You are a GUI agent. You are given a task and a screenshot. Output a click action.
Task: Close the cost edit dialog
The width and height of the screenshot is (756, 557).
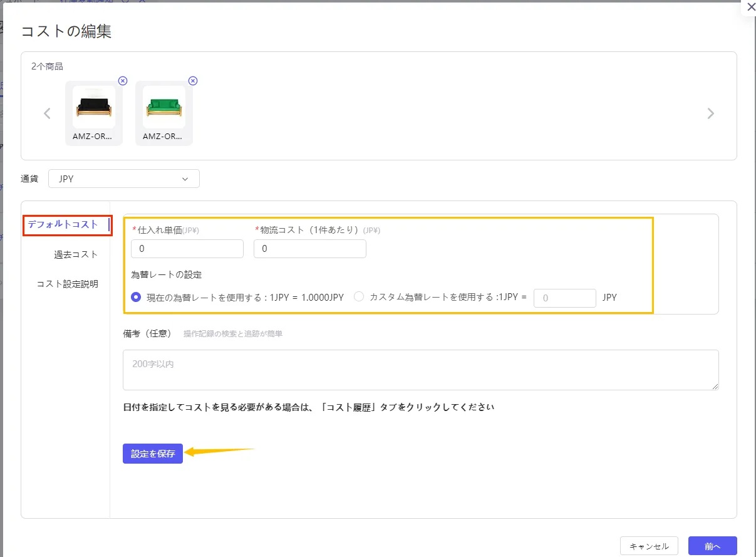[x=751, y=8]
